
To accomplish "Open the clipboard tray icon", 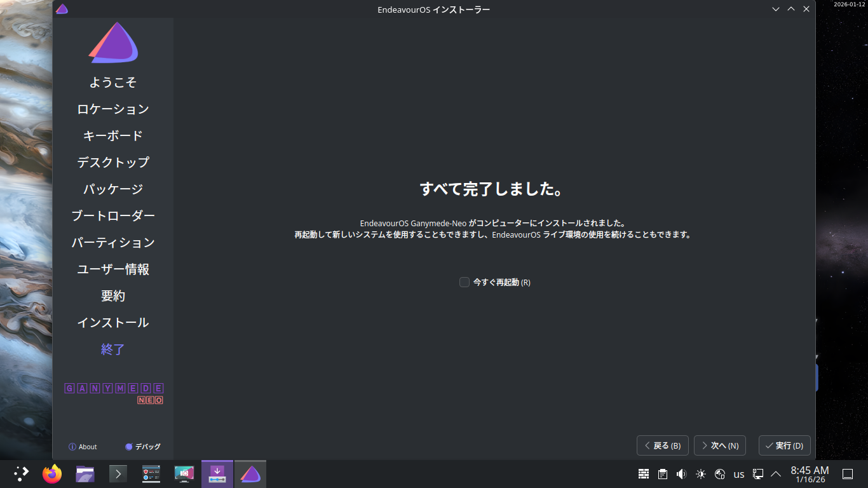I will [x=663, y=474].
